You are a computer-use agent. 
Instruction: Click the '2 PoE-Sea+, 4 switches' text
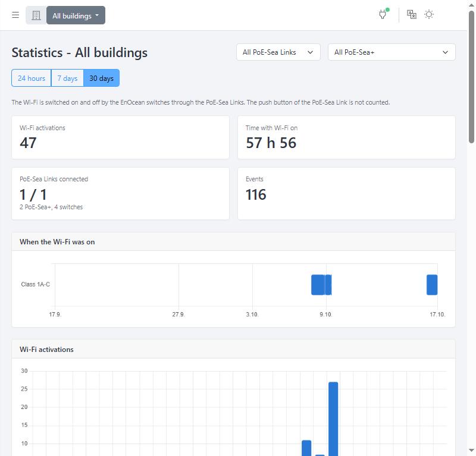point(51,207)
